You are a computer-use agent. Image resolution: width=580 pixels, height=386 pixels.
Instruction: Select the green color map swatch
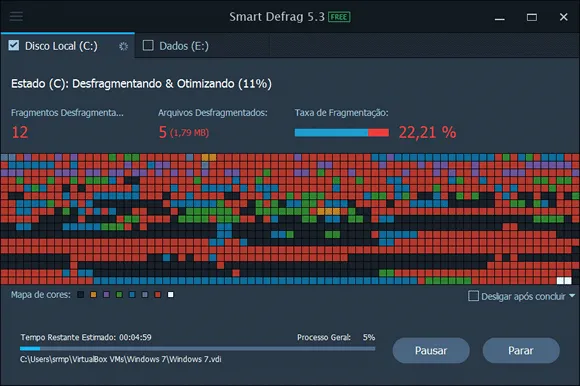click(119, 295)
